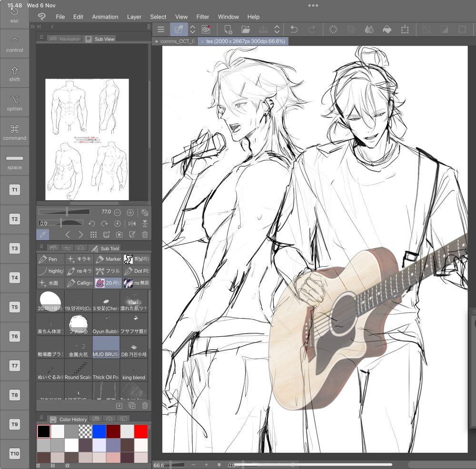Open the Color History panel menu lines
The width and height of the screenshot is (476, 469).
coord(41,418)
